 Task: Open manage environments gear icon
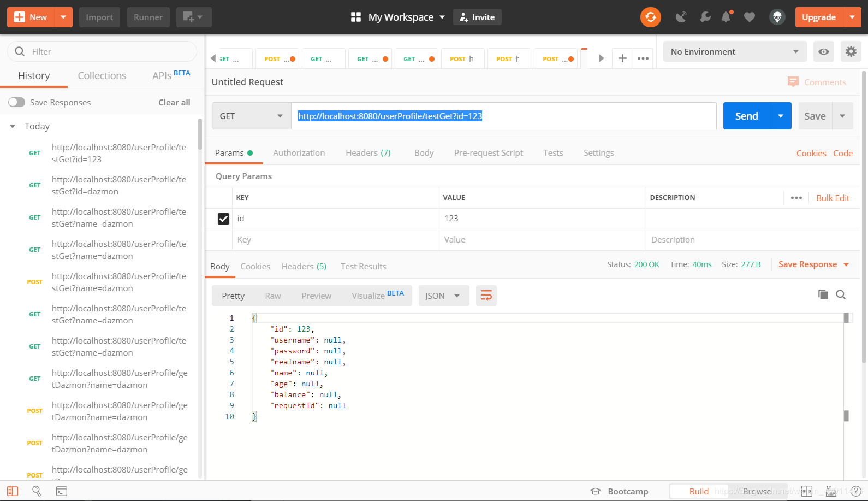click(851, 51)
